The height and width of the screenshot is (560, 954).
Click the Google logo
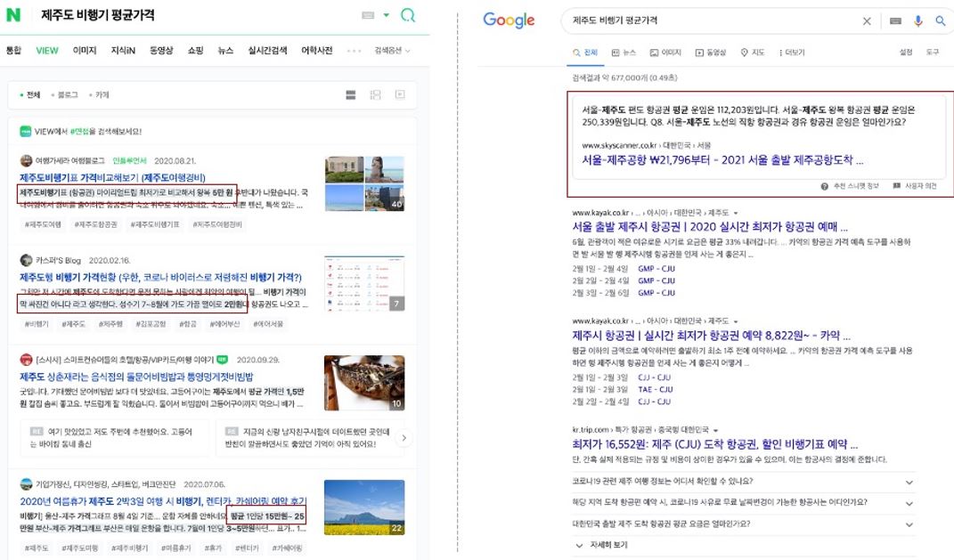pos(509,20)
